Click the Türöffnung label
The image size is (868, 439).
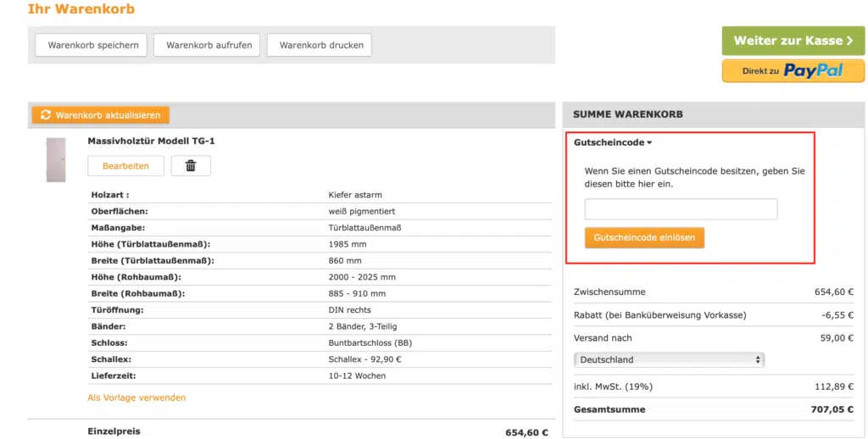[x=117, y=310]
